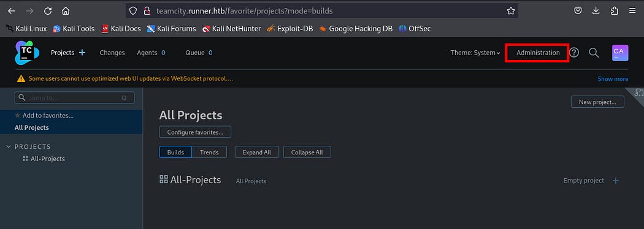Open the Firefox hamburger menu

click(632, 11)
